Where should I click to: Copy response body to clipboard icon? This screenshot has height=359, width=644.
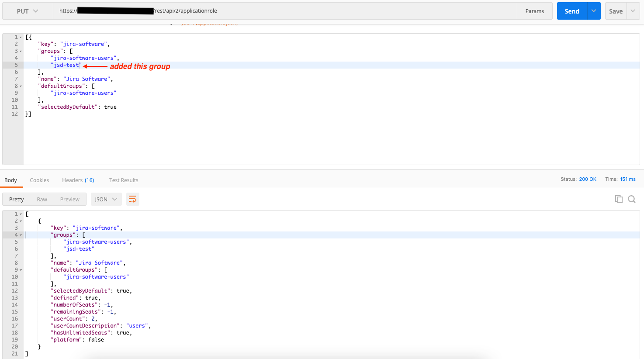(x=619, y=199)
